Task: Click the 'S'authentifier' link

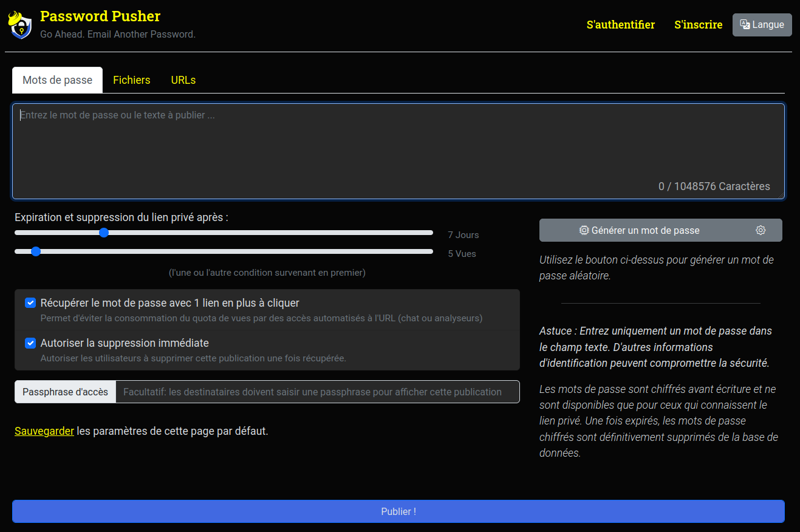Action: point(620,24)
